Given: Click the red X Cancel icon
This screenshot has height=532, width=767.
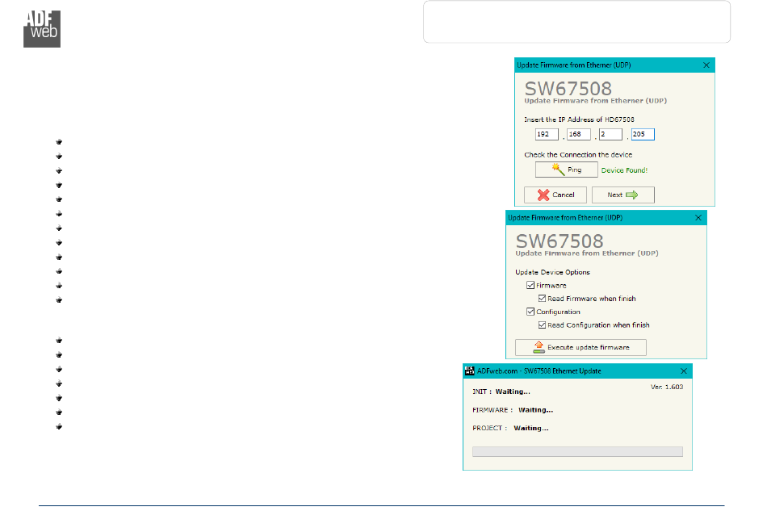Looking at the screenshot, I should click(533, 195).
